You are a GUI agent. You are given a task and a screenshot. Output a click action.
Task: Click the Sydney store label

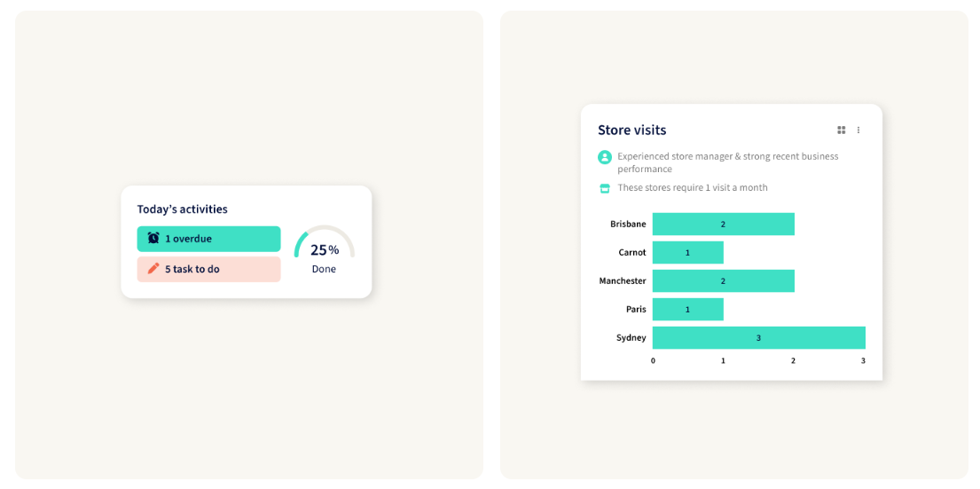(631, 338)
